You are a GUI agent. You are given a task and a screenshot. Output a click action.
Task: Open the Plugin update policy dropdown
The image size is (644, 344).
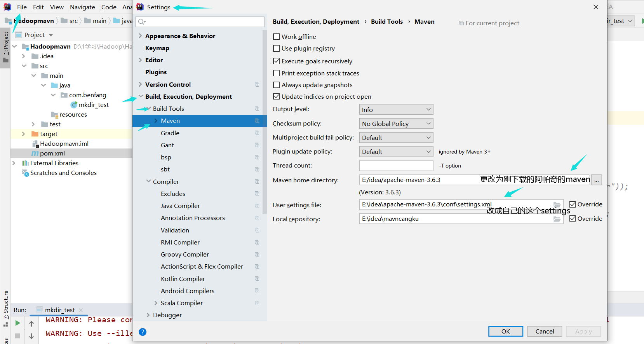click(x=396, y=152)
